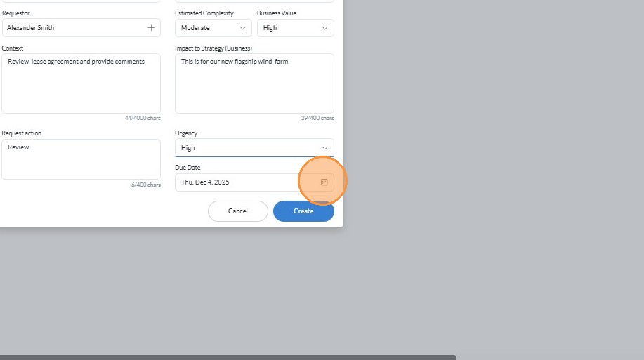This screenshot has height=360, width=644.
Task: Click the Urgency field's chevron arrow
Action: pyautogui.click(x=324, y=148)
